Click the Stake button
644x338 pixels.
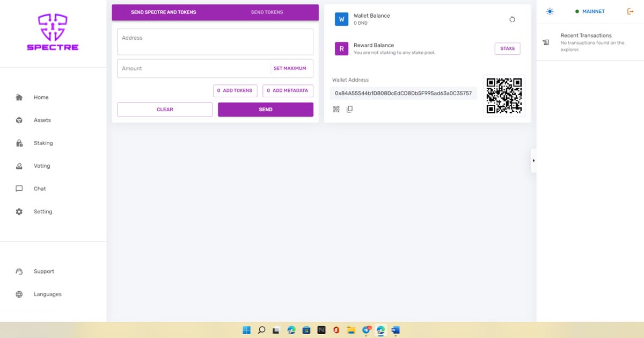[x=507, y=48]
